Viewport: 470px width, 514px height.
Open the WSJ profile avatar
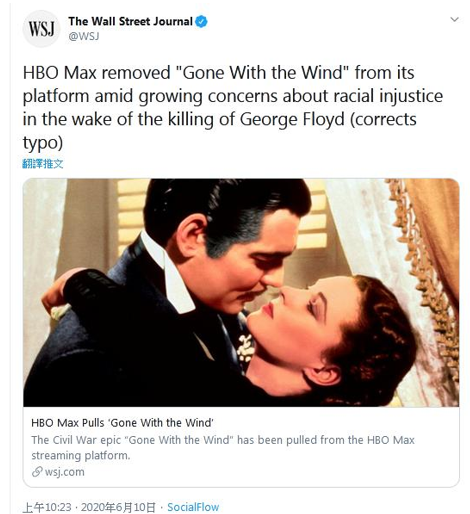(x=41, y=29)
